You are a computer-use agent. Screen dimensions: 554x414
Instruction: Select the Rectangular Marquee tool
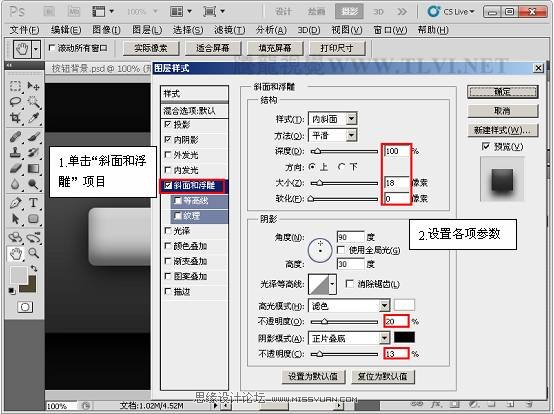[16, 86]
